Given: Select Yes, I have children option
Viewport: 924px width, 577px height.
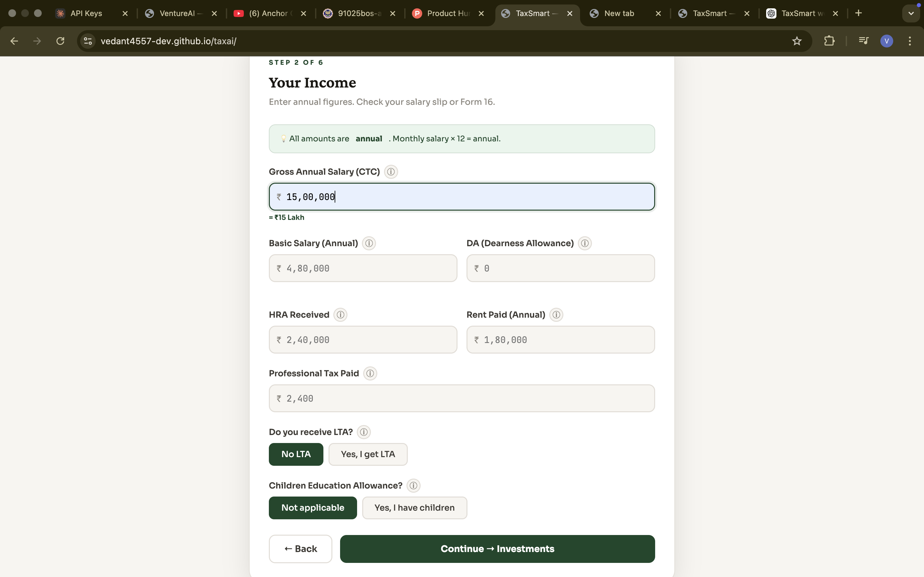Looking at the screenshot, I should tap(414, 507).
